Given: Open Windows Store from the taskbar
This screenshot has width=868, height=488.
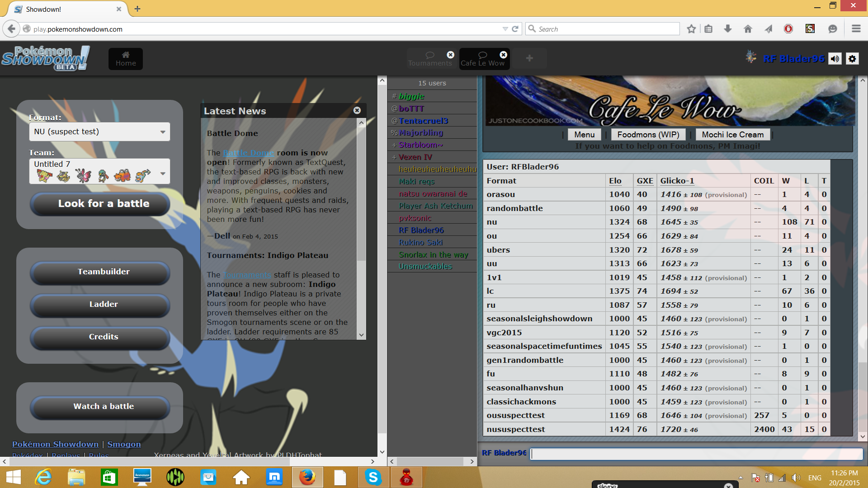Looking at the screenshot, I should [109, 477].
